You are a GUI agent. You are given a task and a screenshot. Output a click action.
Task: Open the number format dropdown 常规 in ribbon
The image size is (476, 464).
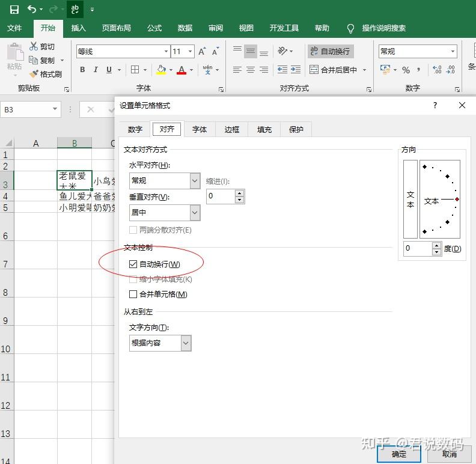pos(453,51)
